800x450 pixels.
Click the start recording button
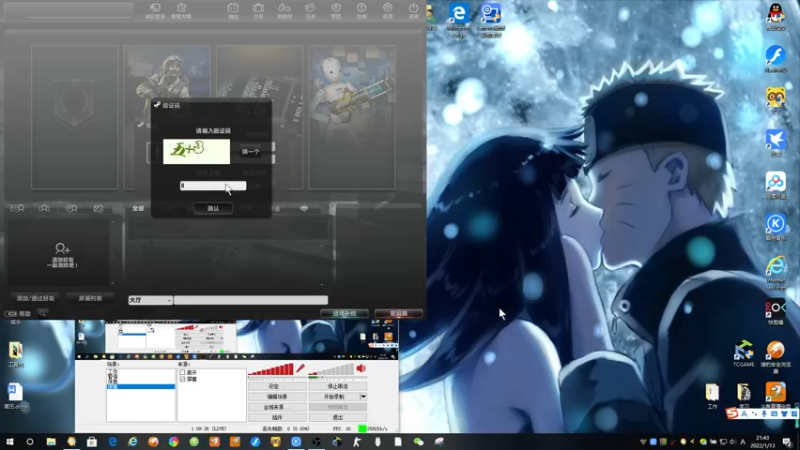(x=334, y=396)
